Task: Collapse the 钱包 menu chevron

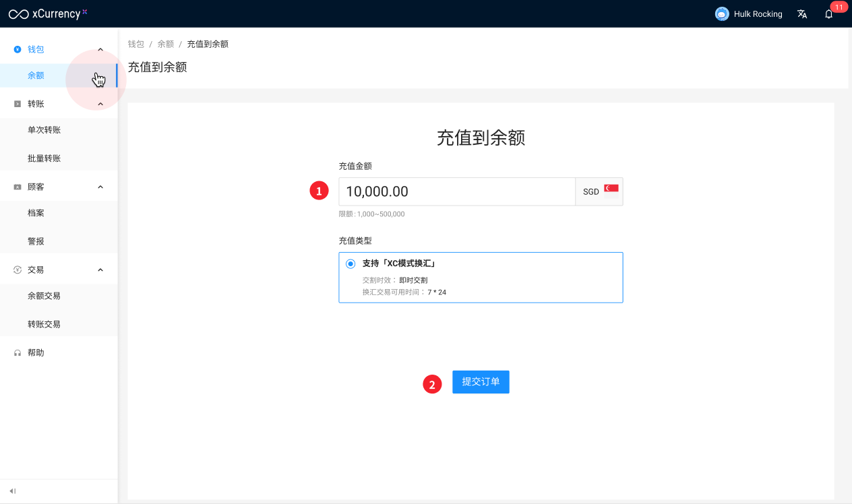Action: (100, 49)
